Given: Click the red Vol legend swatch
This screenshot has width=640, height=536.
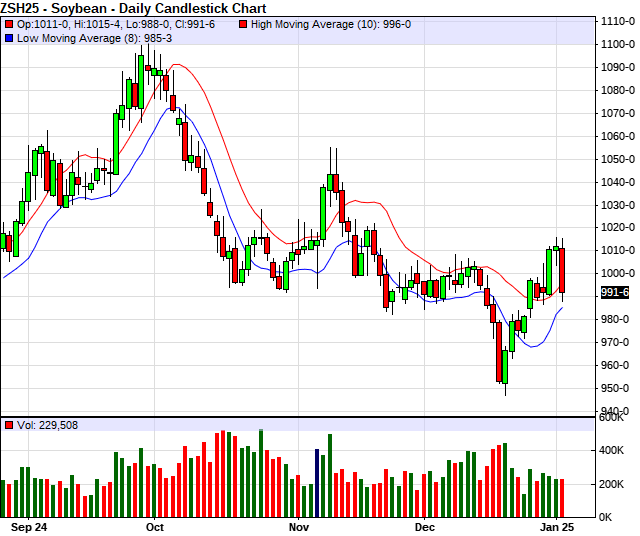Looking at the screenshot, I should (x=9, y=425).
